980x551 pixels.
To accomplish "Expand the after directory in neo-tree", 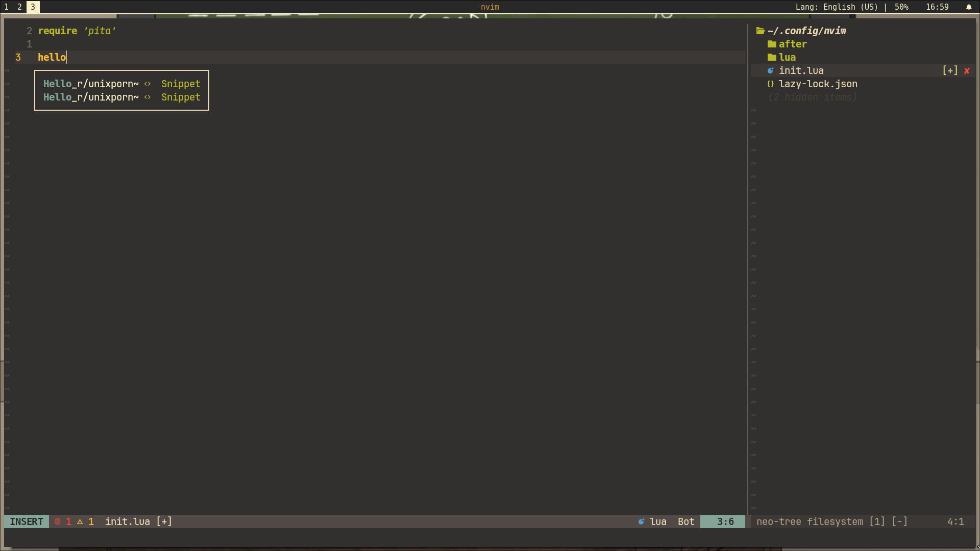I will [792, 44].
